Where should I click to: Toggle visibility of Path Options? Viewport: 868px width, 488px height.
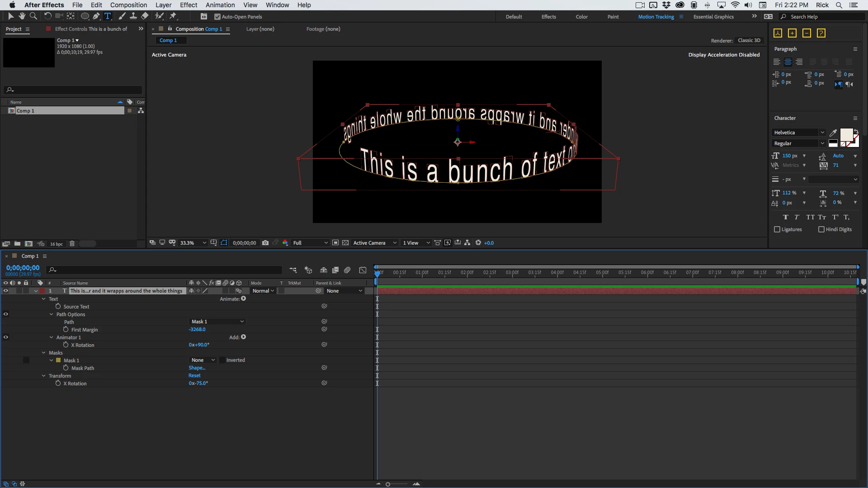pyautogui.click(x=6, y=314)
